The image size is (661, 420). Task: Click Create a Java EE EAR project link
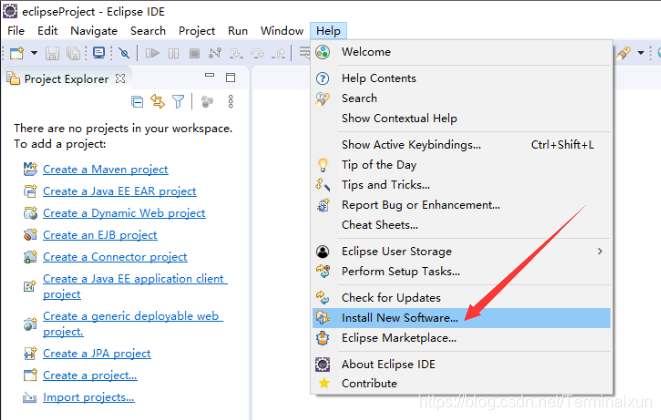120,191
